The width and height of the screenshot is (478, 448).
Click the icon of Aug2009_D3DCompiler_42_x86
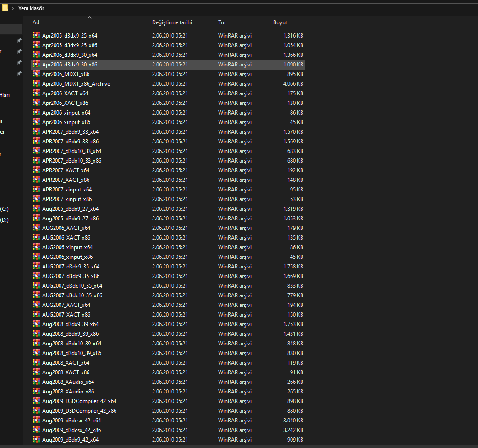(37, 410)
